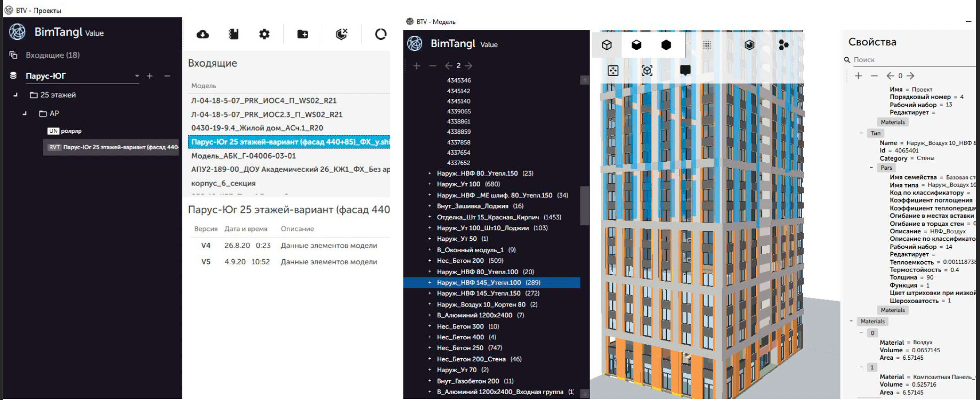Viewport: 980px width, 400px height.
Task: Click minus icon above the model tree
Action: click(432, 66)
